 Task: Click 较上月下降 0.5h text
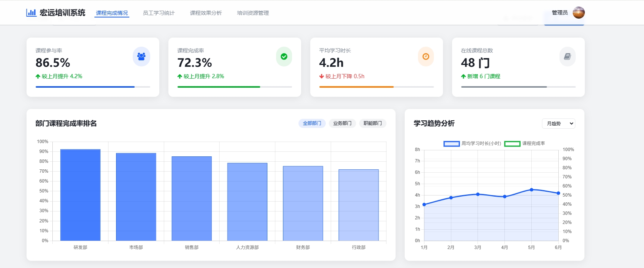(x=345, y=76)
